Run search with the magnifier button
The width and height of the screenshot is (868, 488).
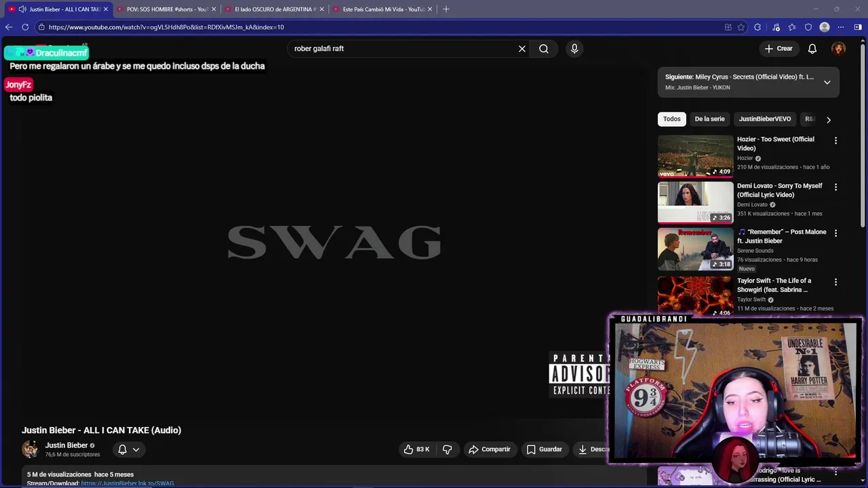(544, 49)
